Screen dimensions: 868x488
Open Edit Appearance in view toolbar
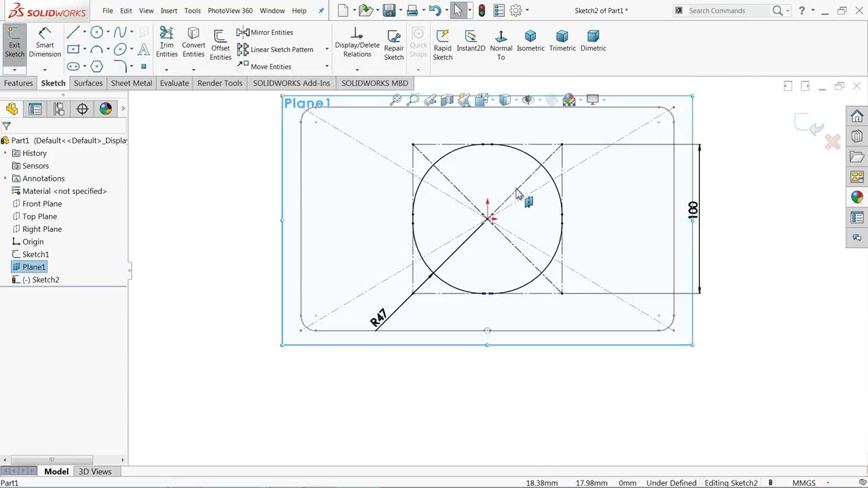[569, 100]
